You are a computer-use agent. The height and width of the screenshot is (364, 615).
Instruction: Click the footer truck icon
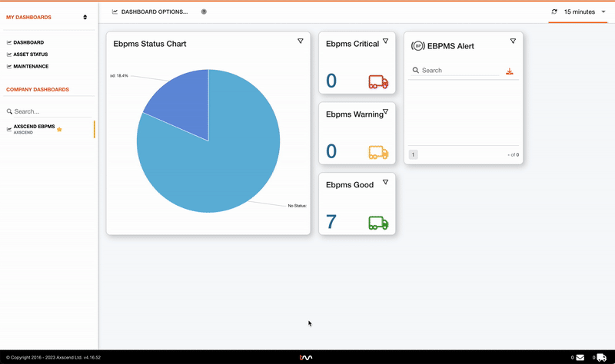coord(601,357)
